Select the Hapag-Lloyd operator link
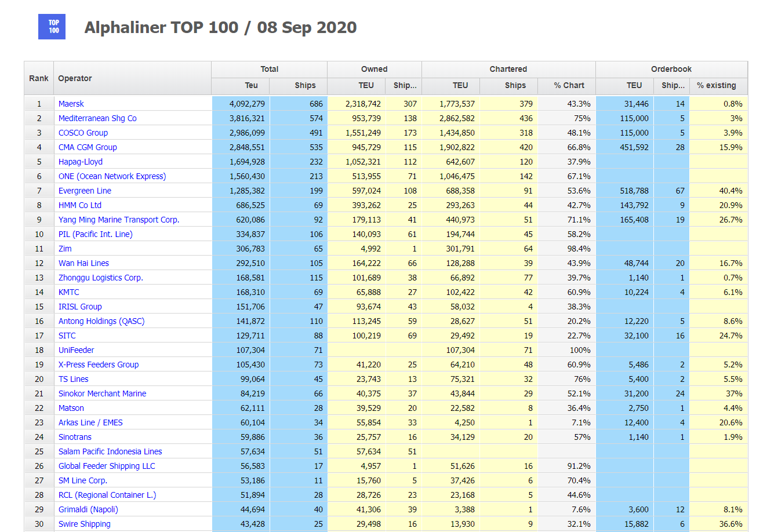778x532 pixels. [81, 162]
